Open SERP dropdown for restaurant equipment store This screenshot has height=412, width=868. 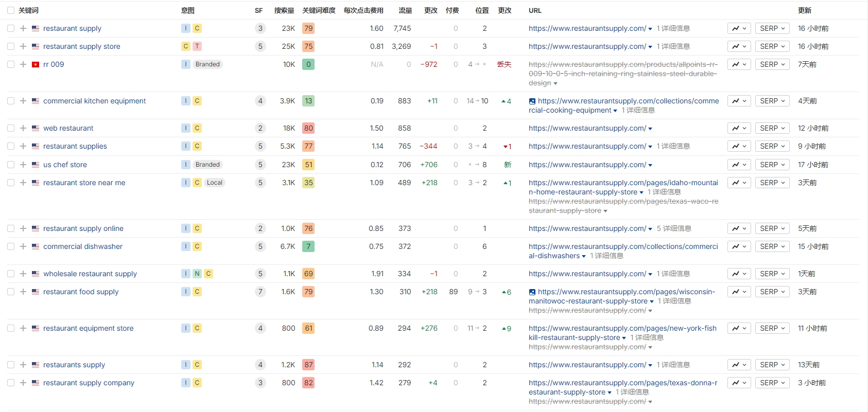click(772, 328)
